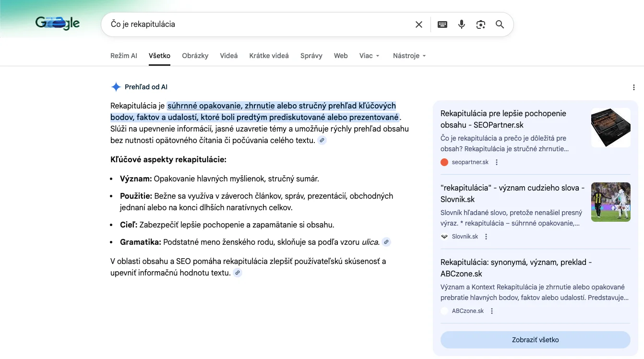Click source link icon after first paragraph
The height and width of the screenshot is (359, 644).
tap(322, 141)
